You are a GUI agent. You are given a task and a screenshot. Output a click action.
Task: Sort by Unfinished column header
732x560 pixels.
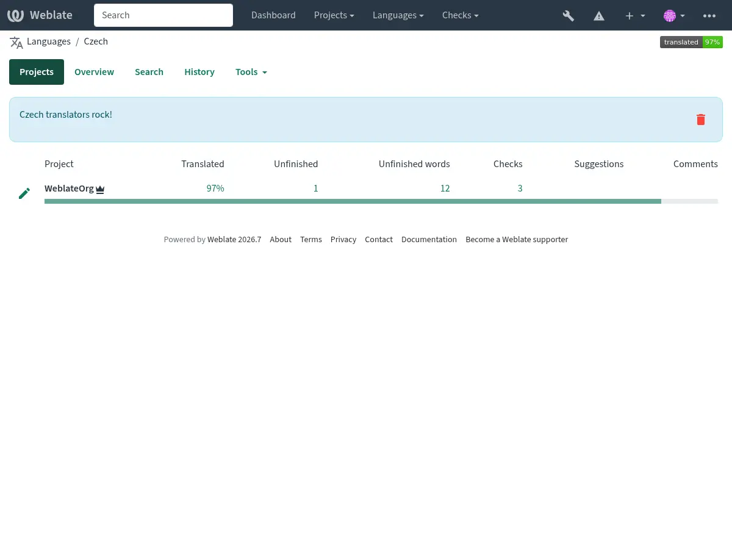pyautogui.click(x=296, y=164)
